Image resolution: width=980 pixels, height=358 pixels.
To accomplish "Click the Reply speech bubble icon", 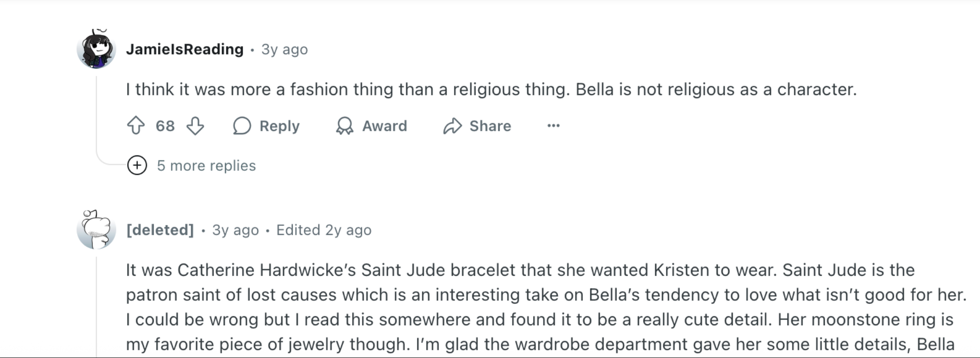I will [242, 126].
